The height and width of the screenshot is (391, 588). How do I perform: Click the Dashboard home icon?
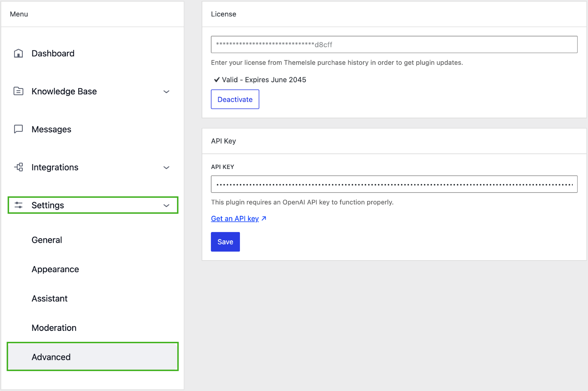[18, 53]
